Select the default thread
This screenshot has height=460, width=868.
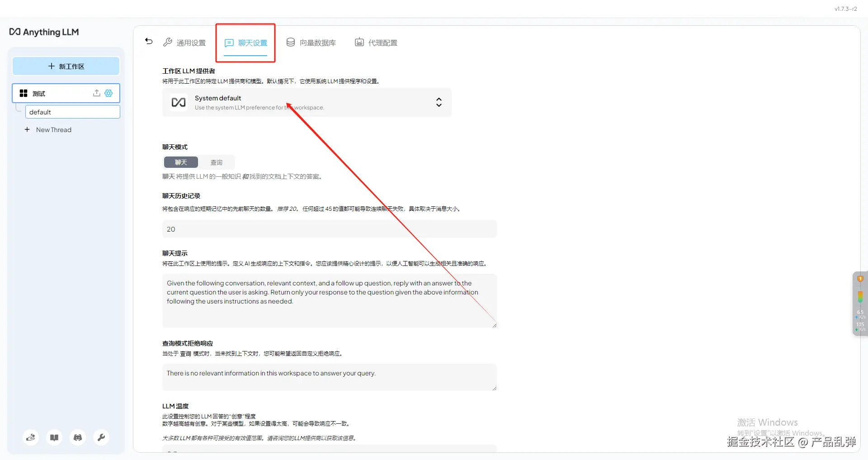point(72,112)
